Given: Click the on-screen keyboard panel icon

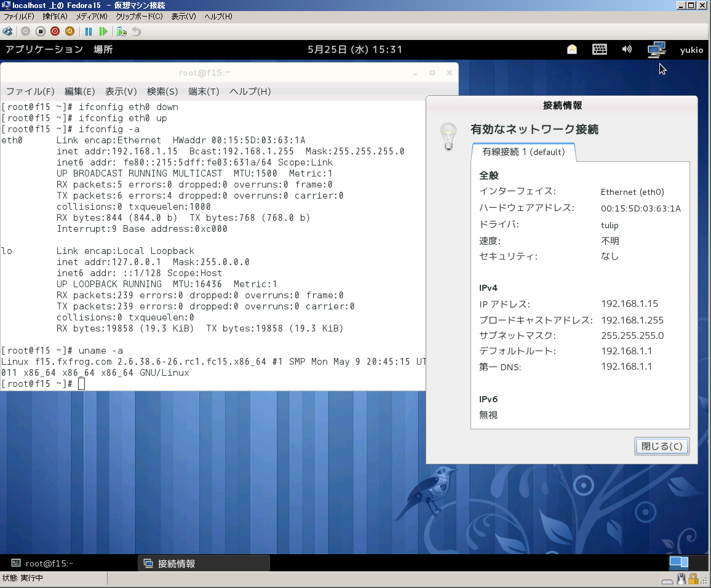Looking at the screenshot, I should pyautogui.click(x=600, y=49).
